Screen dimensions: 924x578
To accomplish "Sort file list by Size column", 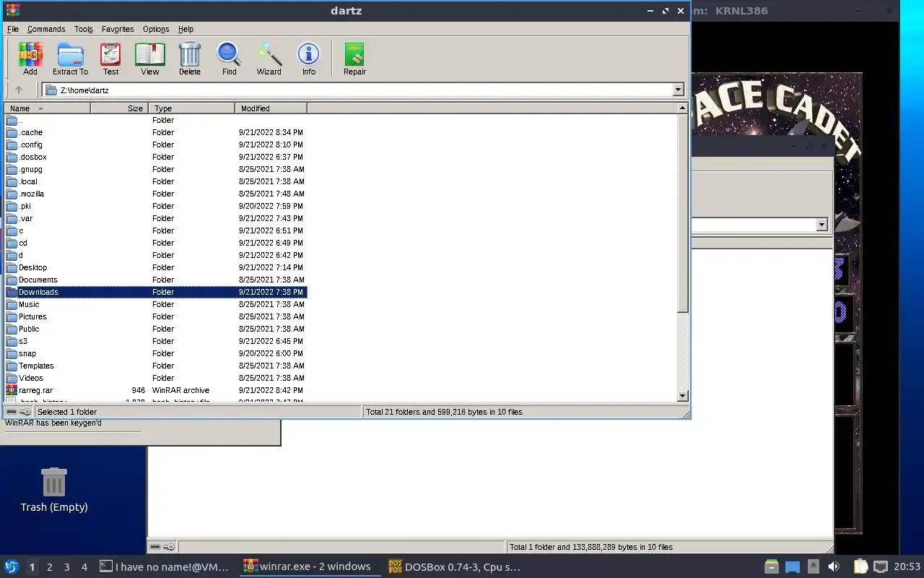I will point(119,108).
